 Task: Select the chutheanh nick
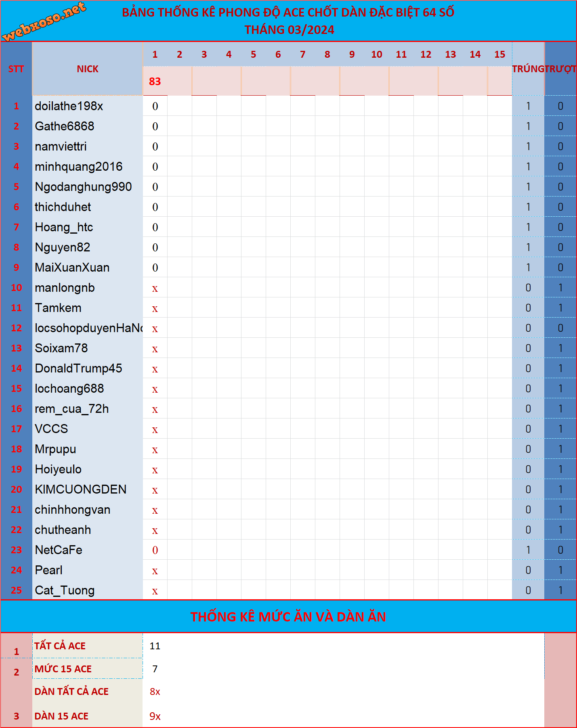(63, 530)
